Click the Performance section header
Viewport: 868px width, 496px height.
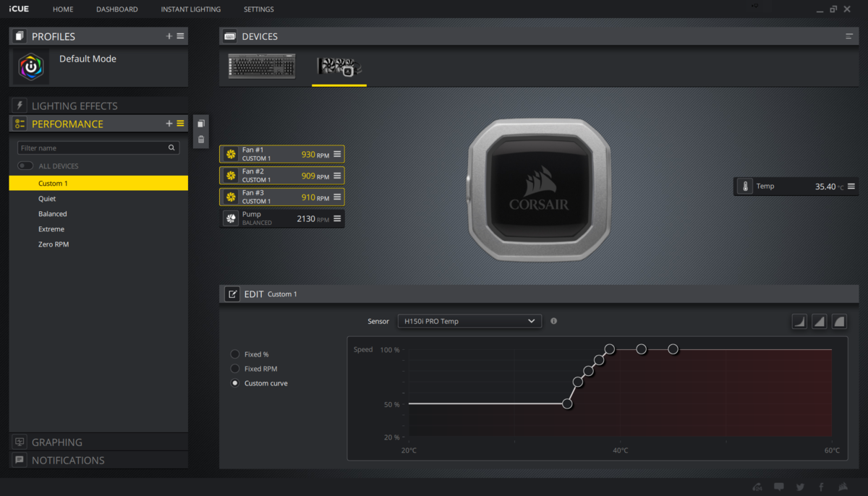(98, 124)
